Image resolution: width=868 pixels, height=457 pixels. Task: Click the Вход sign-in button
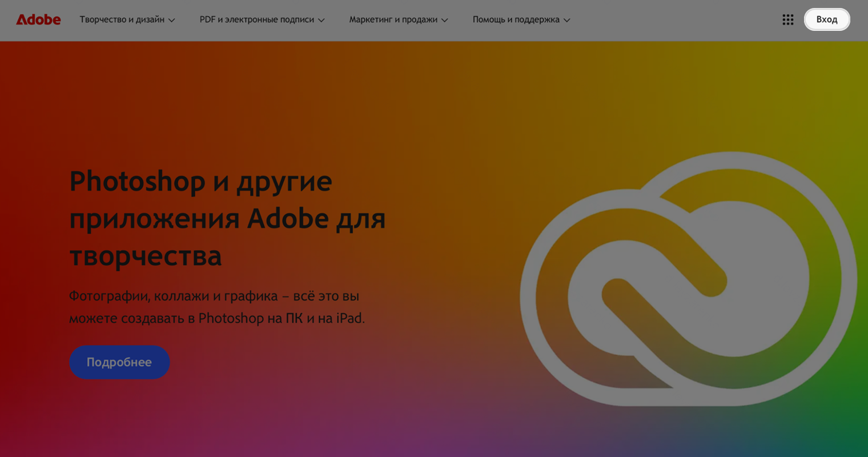click(827, 19)
